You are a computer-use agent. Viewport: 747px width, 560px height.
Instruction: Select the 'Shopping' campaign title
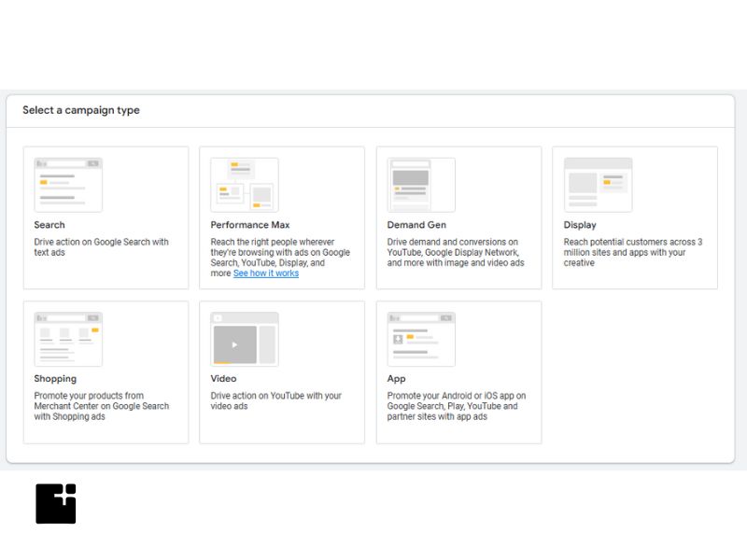(x=55, y=379)
